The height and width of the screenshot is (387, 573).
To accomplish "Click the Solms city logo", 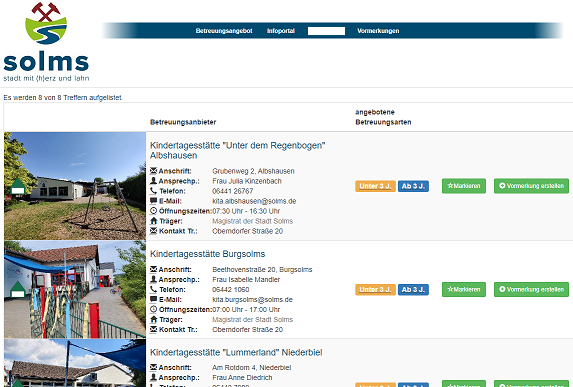I will (46, 42).
